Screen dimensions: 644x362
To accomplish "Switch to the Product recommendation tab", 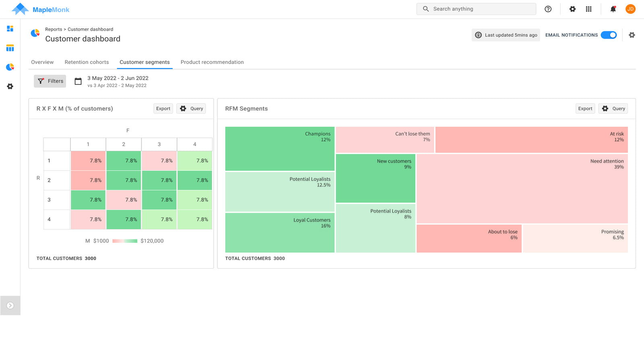I will [212, 62].
